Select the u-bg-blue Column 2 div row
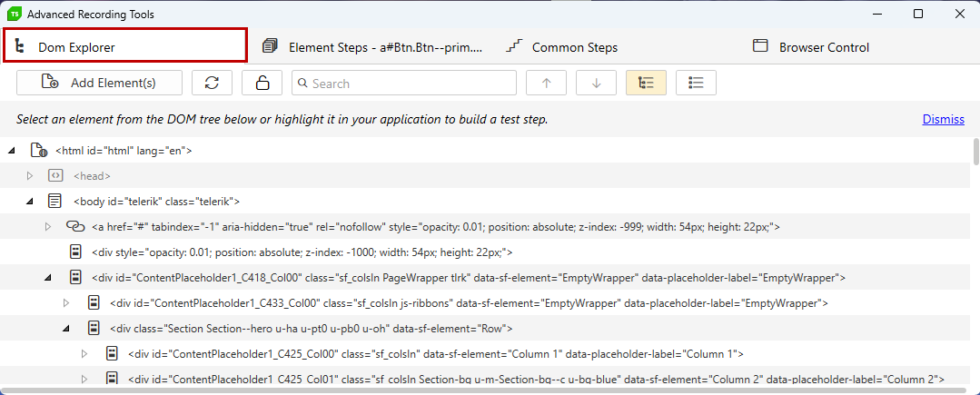Viewport: 980px width, 395px height. point(536,379)
